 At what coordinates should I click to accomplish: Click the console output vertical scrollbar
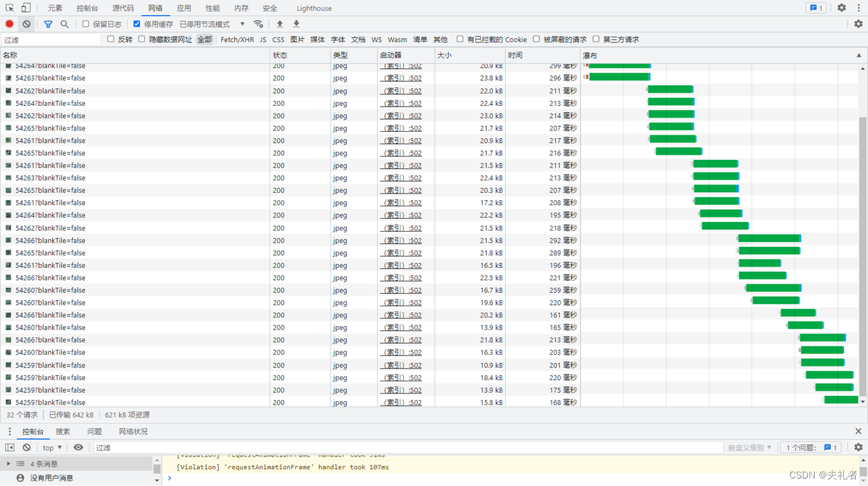(x=863, y=471)
